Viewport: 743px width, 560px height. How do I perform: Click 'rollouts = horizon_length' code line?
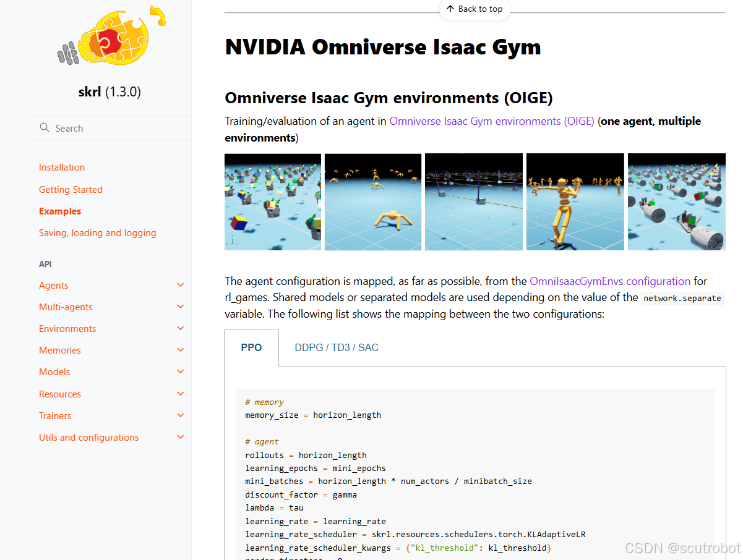pyautogui.click(x=306, y=456)
